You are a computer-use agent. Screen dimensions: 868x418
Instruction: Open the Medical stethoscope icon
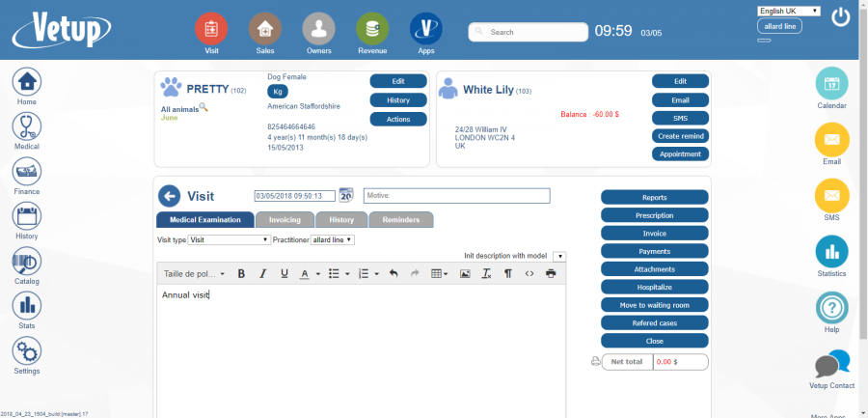tap(27, 126)
